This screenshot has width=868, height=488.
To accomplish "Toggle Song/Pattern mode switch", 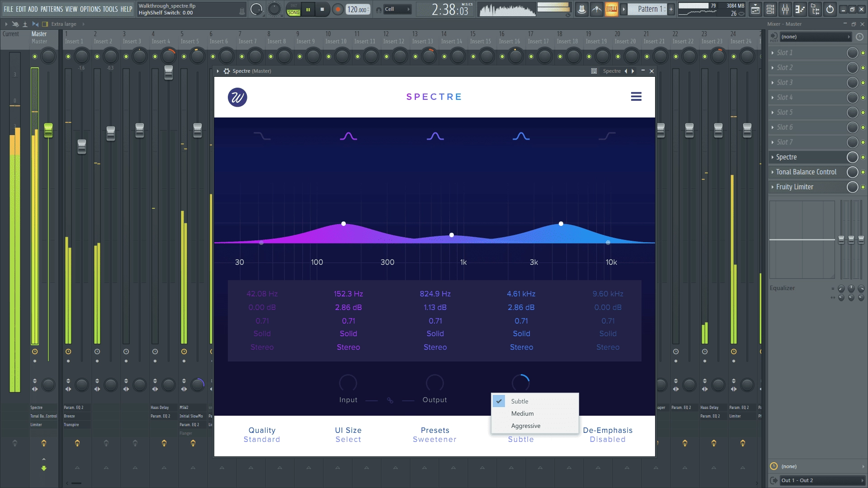I will 293,9.
